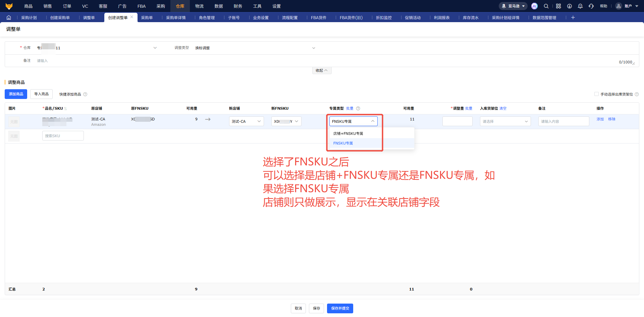Click the 添加商品 button
The width and height of the screenshot is (644, 317).
(x=16, y=94)
